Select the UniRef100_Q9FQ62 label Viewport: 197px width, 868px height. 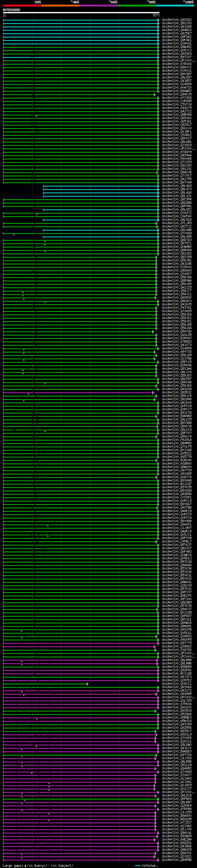(177, 37)
